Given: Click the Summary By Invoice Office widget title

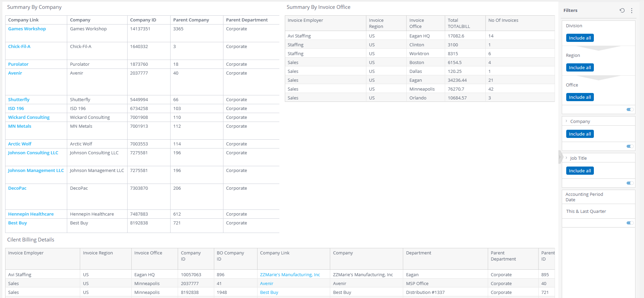Looking at the screenshot, I should pyautogui.click(x=318, y=7).
